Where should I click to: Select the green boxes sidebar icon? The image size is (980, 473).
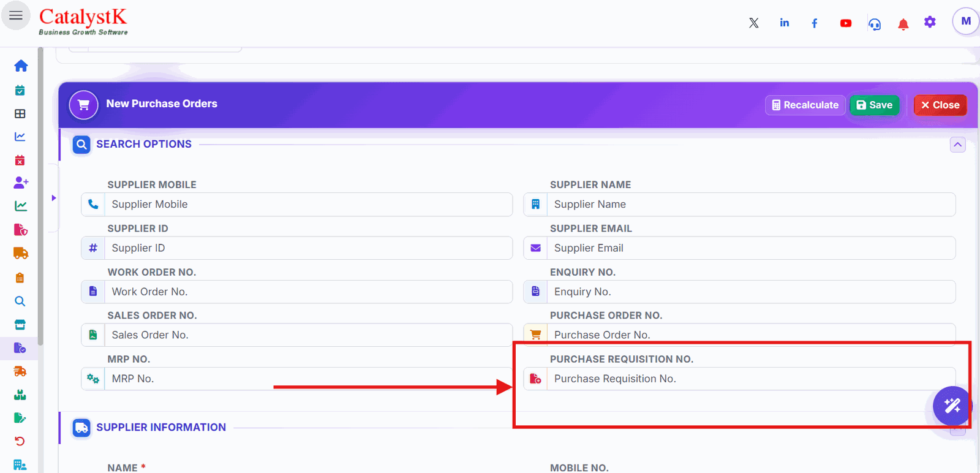point(20,395)
